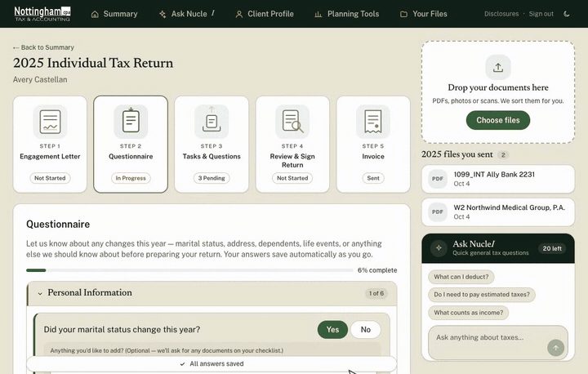The height and width of the screenshot is (374, 588).
Task: Click the Invoice receipt icon
Action: (x=373, y=122)
